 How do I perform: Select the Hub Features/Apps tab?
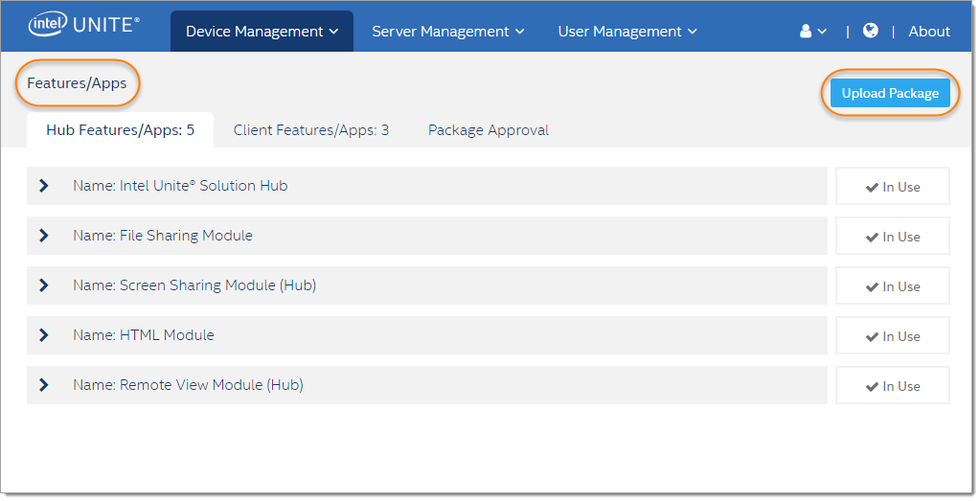click(x=120, y=130)
